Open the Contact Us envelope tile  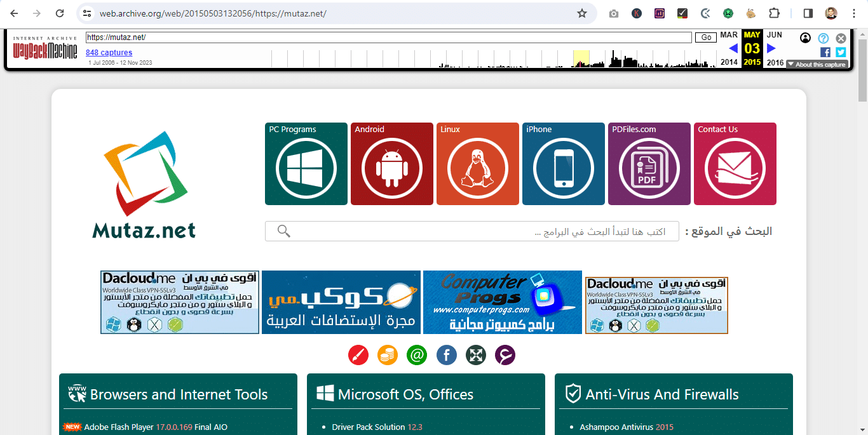735,164
